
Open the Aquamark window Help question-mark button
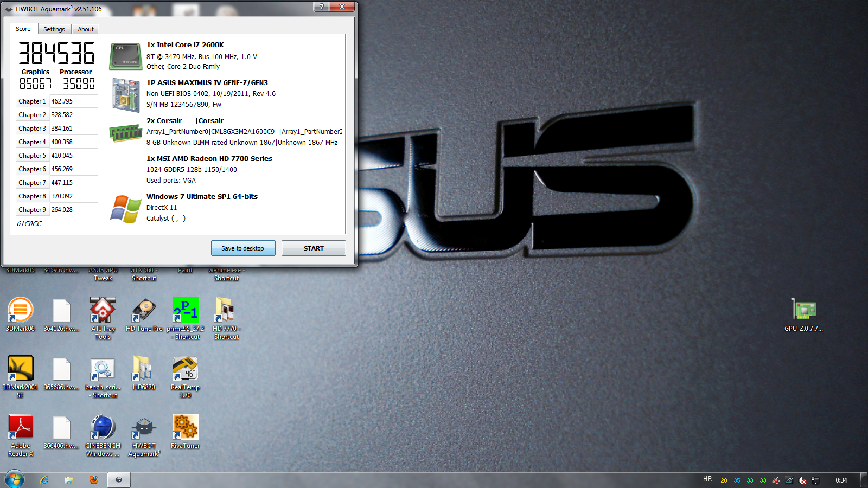pyautogui.click(x=321, y=7)
